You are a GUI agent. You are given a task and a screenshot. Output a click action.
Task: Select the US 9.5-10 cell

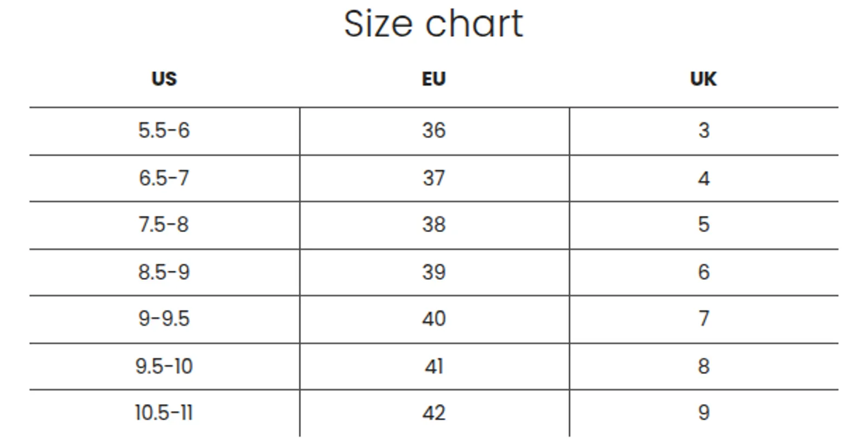[x=164, y=366]
